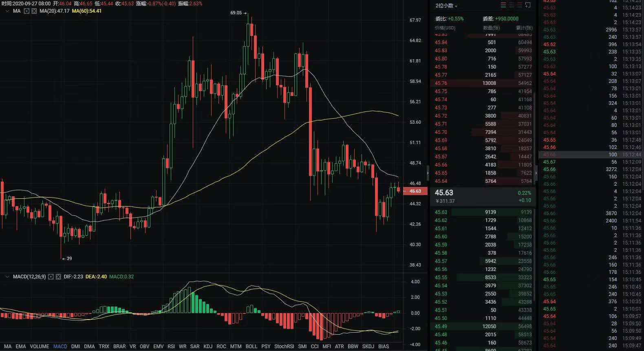Viewport: 644px width, 351px height.
Task: Click the collapse handle between order book and trades
Action: (536, 173)
